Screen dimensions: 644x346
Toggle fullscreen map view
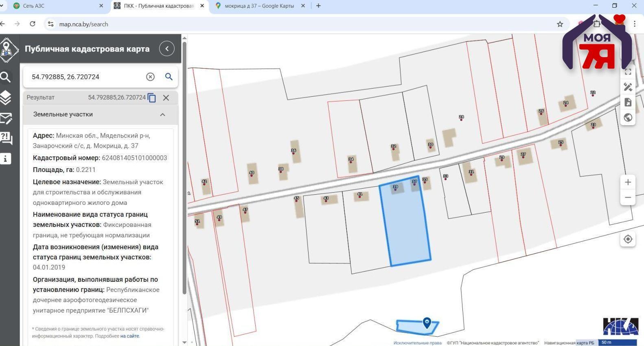tap(628, 72)
